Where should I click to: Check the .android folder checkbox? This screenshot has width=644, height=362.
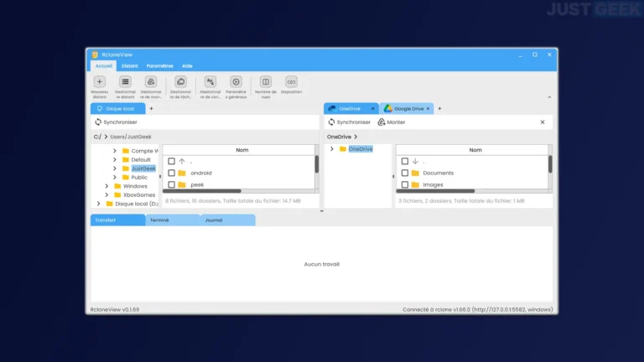coord(171,173)
